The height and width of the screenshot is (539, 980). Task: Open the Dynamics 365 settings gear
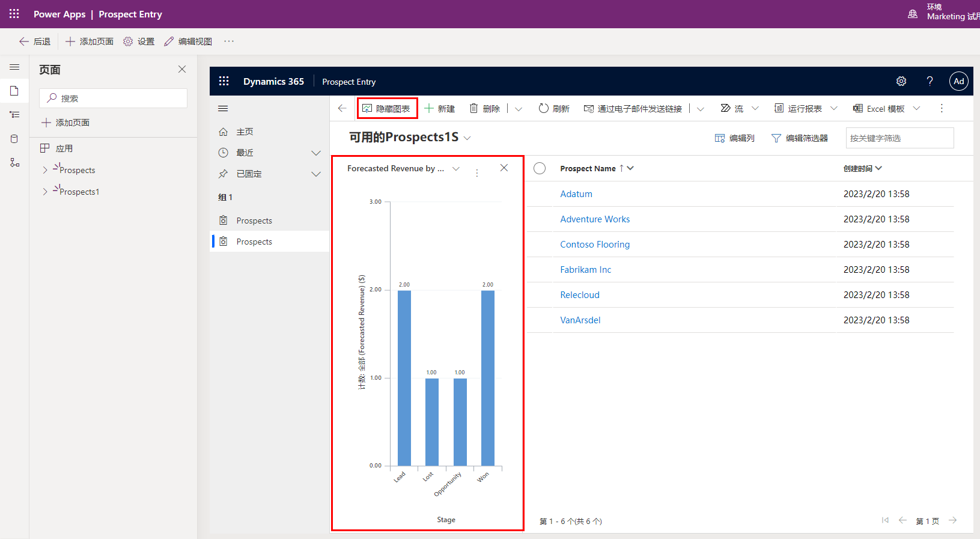point(901,81)
